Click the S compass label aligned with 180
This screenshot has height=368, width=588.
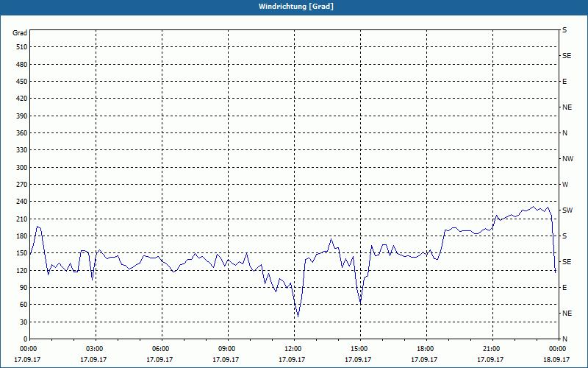564,236
